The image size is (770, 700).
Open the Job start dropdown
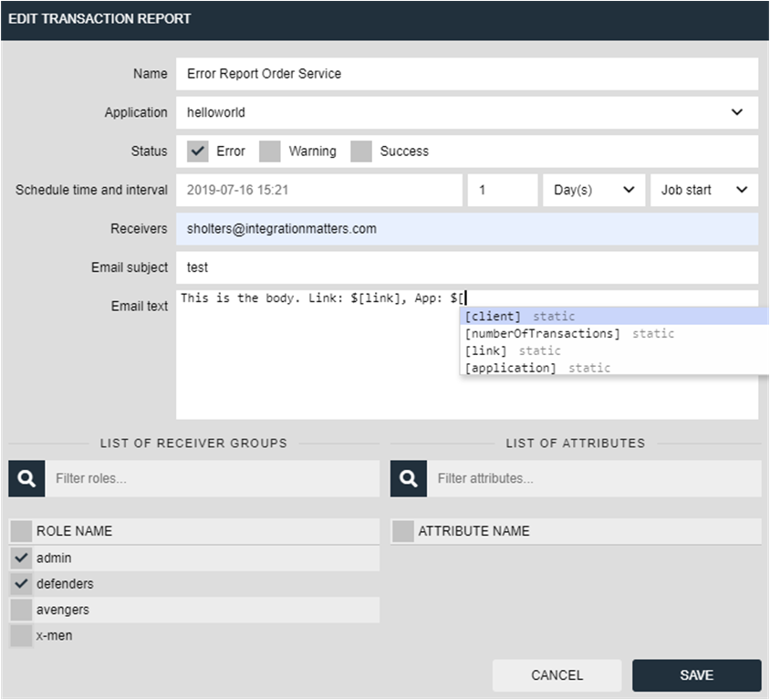704,190
